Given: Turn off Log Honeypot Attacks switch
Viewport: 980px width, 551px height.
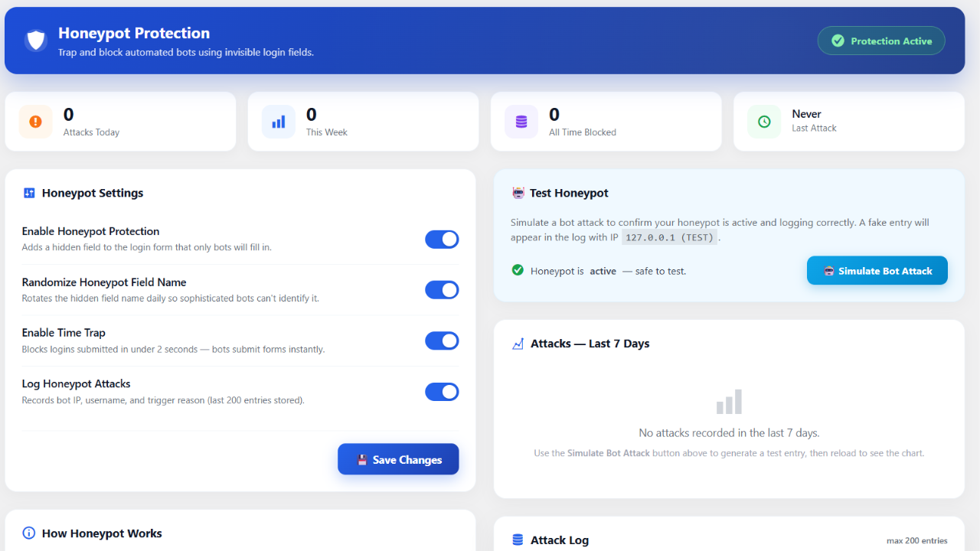Looking at the screenshot, I should click(442, 392).
